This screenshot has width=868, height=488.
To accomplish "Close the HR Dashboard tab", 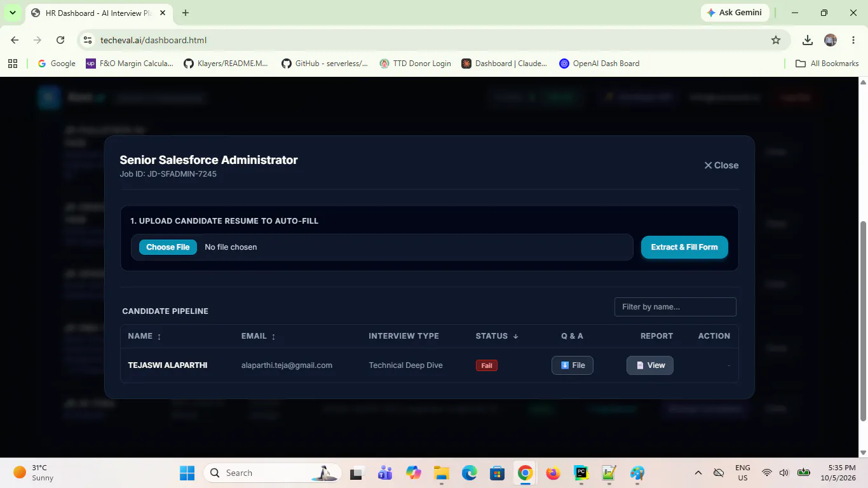I will point(163,13).
